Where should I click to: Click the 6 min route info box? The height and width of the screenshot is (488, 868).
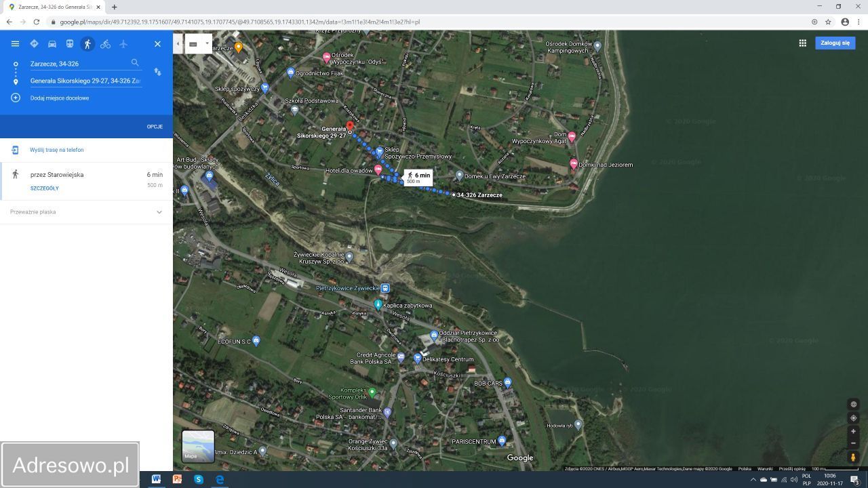coord(418,178)
